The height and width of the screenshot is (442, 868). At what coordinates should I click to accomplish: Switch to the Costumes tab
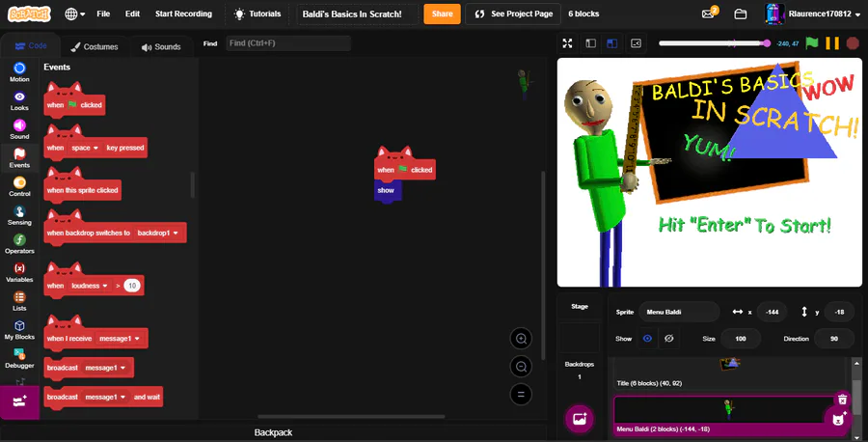[x=95, y=47]
